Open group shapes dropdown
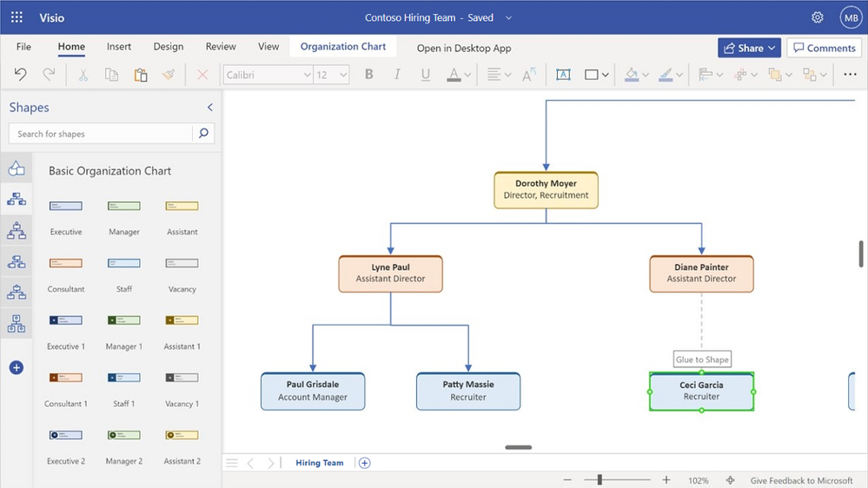 [x=815, y=75]
